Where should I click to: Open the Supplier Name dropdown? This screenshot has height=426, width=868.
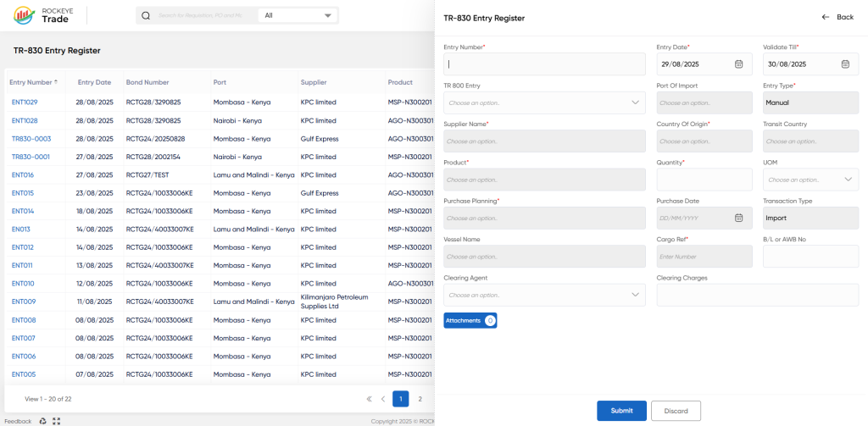click(x=544, y=141)
